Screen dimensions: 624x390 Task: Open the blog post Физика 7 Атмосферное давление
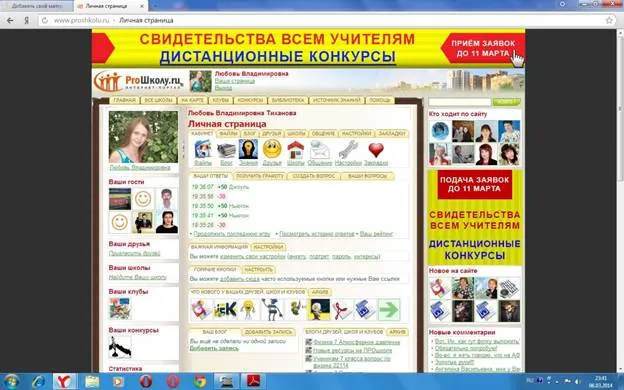coord(357,342)
